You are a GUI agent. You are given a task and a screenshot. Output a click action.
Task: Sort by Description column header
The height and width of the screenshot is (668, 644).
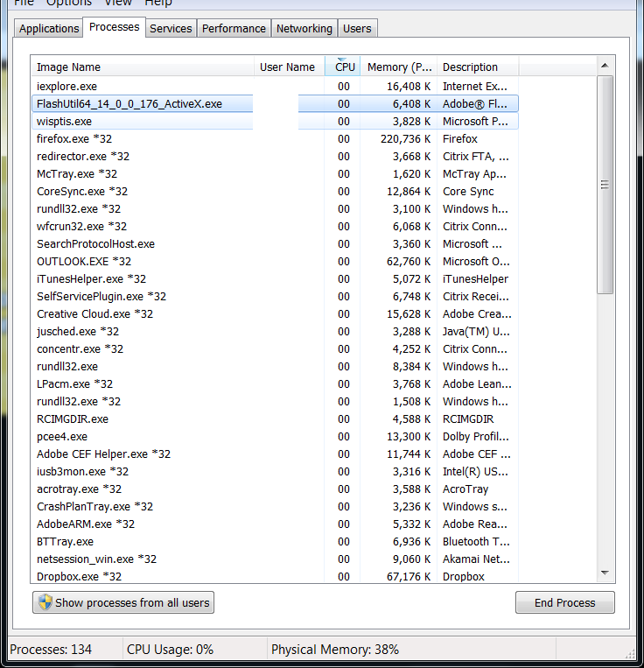[x=478, y=67]
